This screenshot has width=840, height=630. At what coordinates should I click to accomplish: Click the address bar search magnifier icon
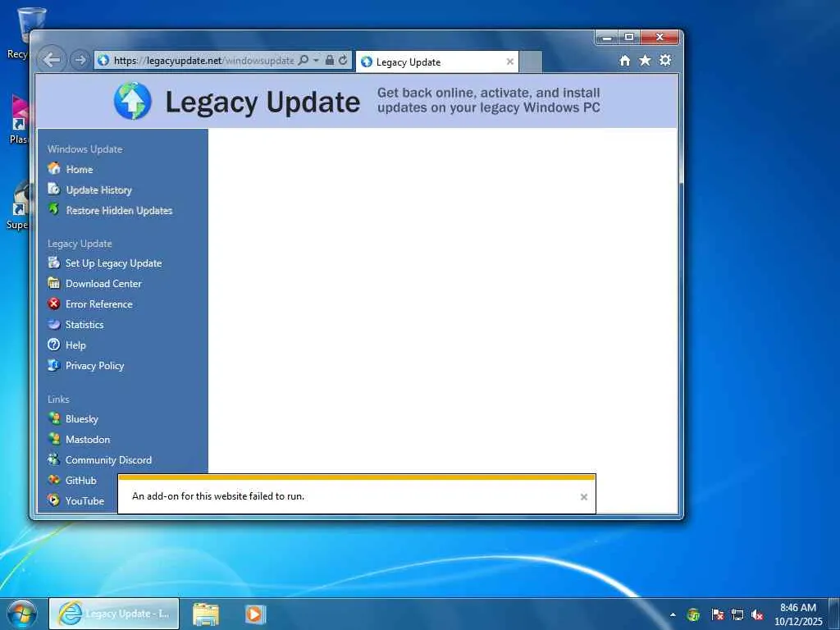[x=304, y=60]
